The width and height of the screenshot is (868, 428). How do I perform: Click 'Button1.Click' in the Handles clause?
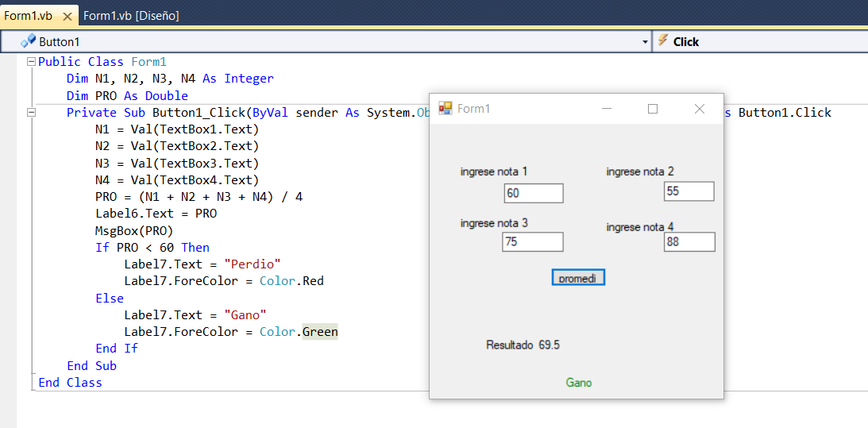[785, 113]
